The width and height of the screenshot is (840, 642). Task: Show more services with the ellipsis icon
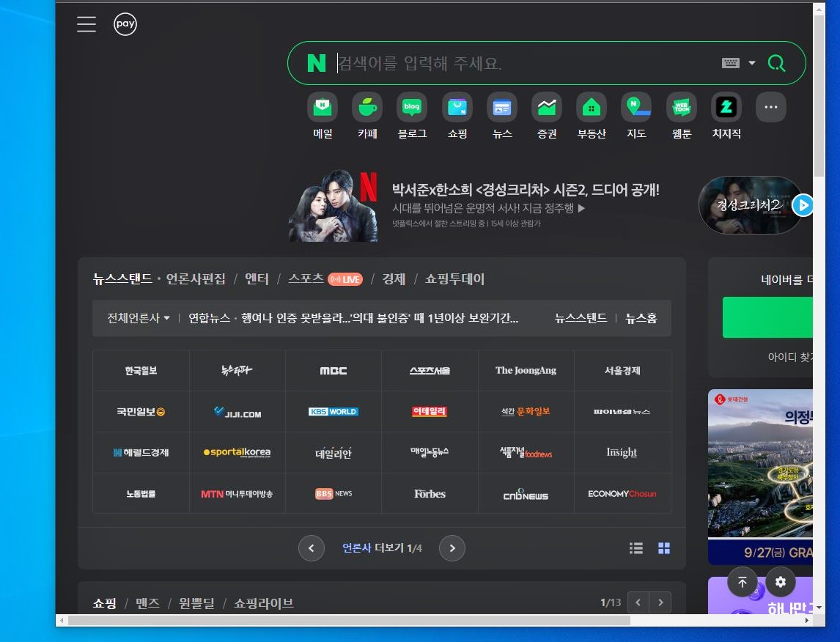tap(771, 107)
